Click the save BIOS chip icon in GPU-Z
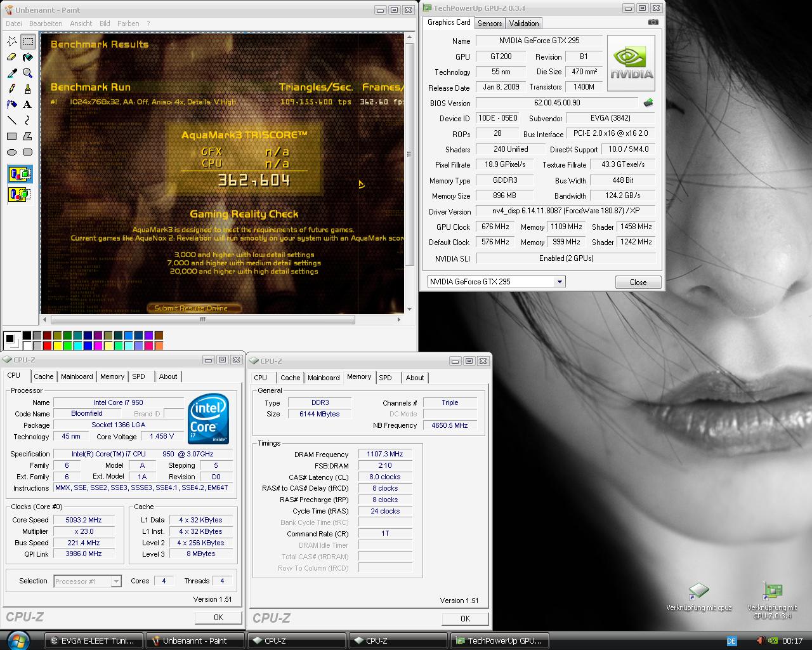The image size is (812, 650). click(x=648, y=103)
